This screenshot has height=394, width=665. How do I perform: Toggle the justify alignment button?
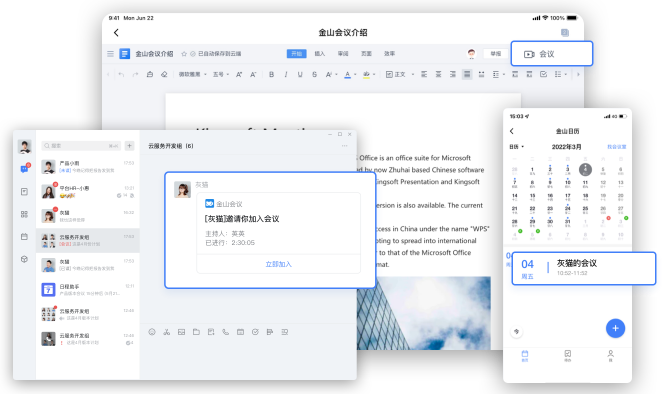(x=467, y=74)
